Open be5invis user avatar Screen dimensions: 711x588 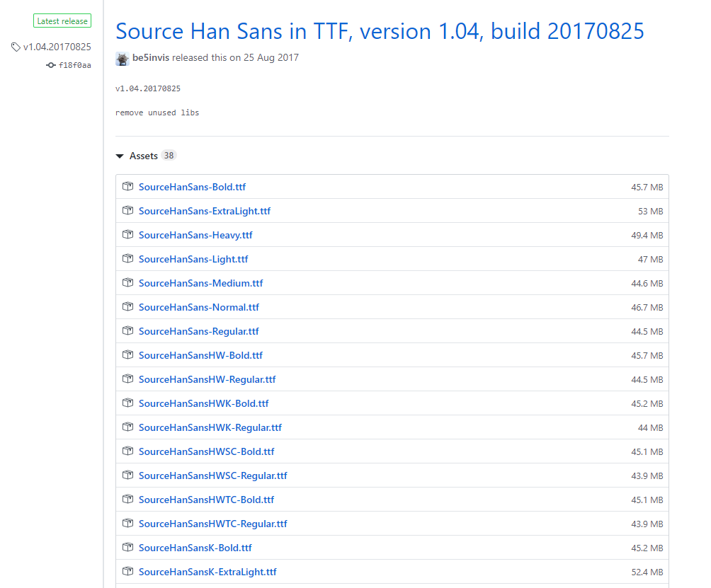pyautogui.click(x=123, y=59)
